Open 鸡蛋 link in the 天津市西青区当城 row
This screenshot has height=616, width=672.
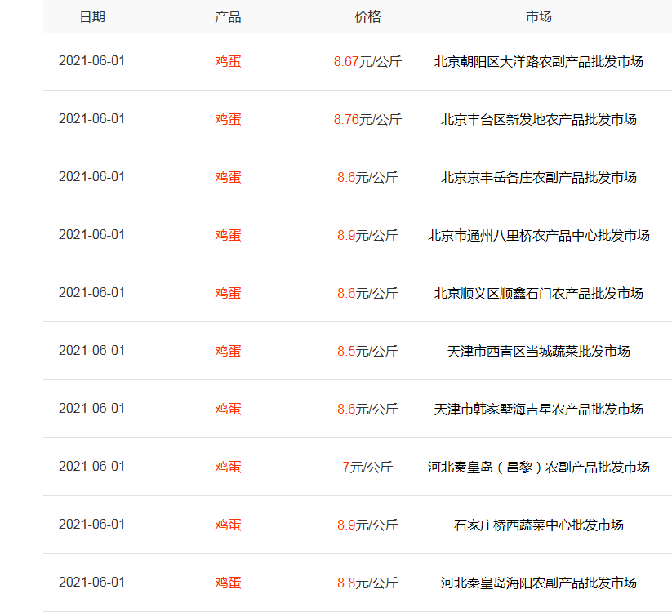point(228,351)
